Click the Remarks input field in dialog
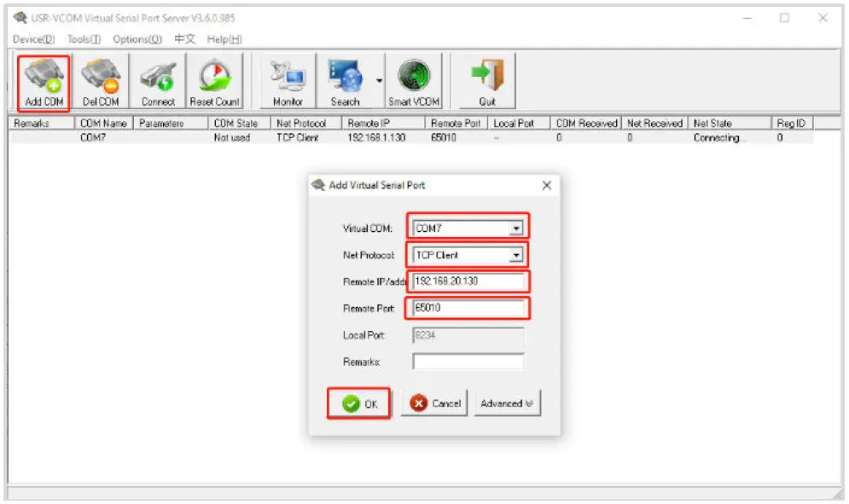 (468, 362)
